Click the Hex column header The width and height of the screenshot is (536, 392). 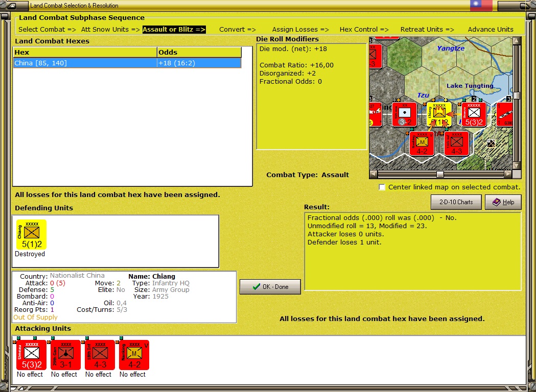(85, 52)
